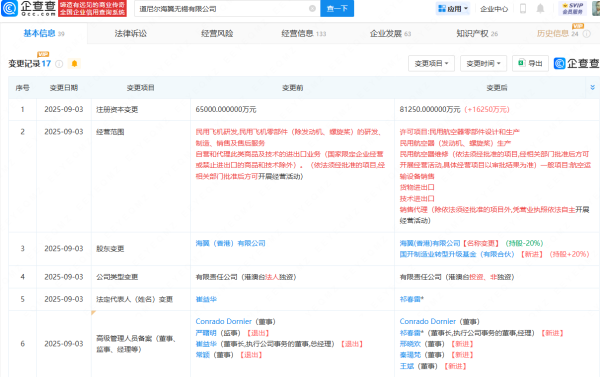Collapse table using the double-chevron in header
Screen dimensions: 600x377
(592, 88)
